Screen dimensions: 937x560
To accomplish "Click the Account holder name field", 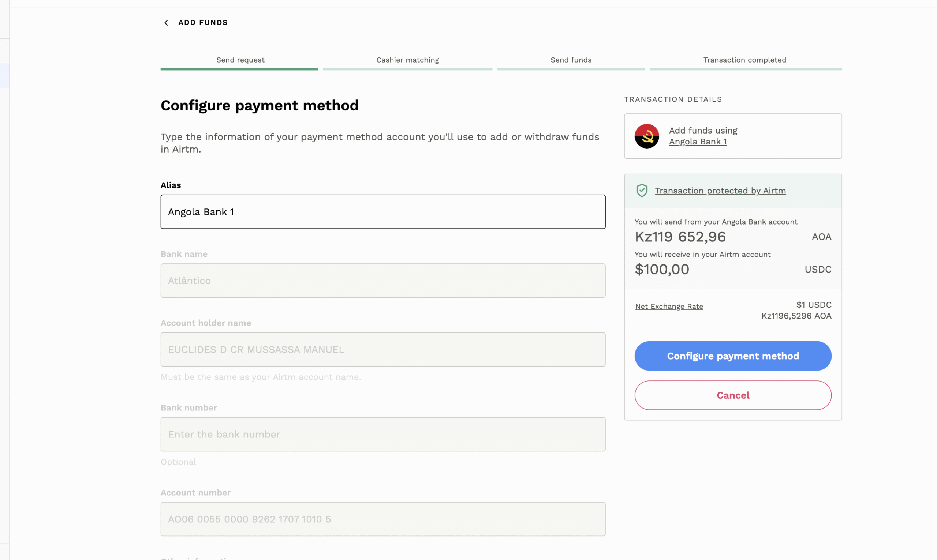I will (383, 349).
